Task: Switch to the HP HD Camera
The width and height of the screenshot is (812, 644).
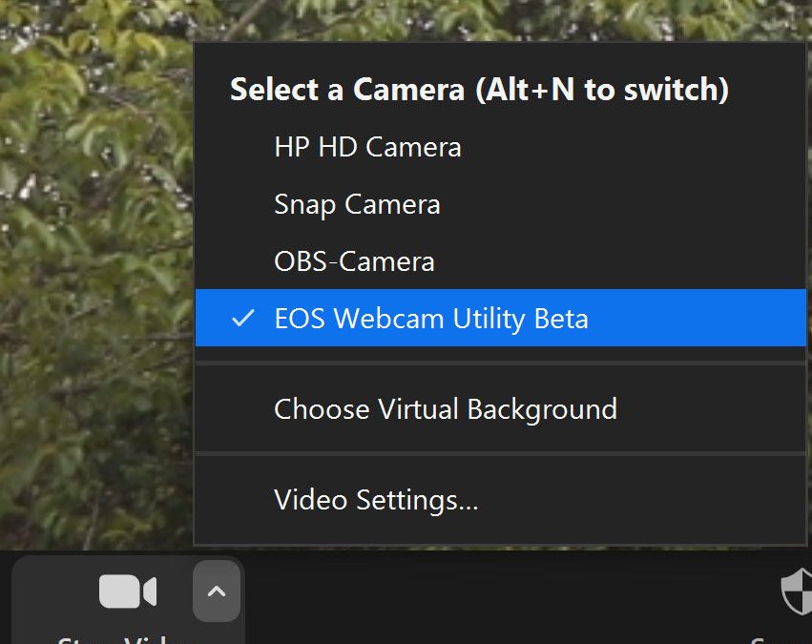Action: click(367, 147)
